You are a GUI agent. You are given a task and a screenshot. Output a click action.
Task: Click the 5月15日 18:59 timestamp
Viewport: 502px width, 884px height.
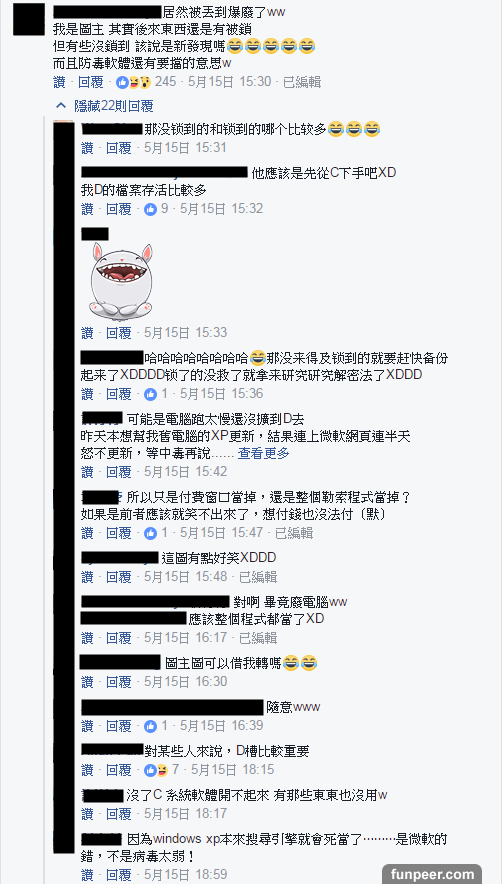[x=185, y=874]
